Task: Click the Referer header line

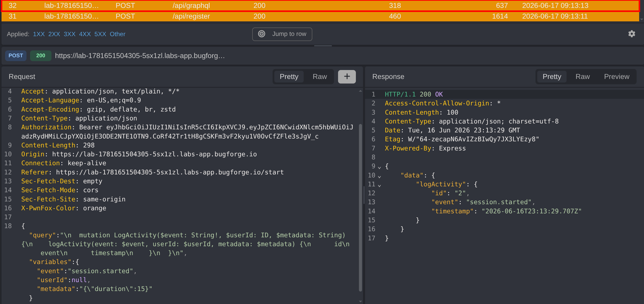Action: point(152,172)
